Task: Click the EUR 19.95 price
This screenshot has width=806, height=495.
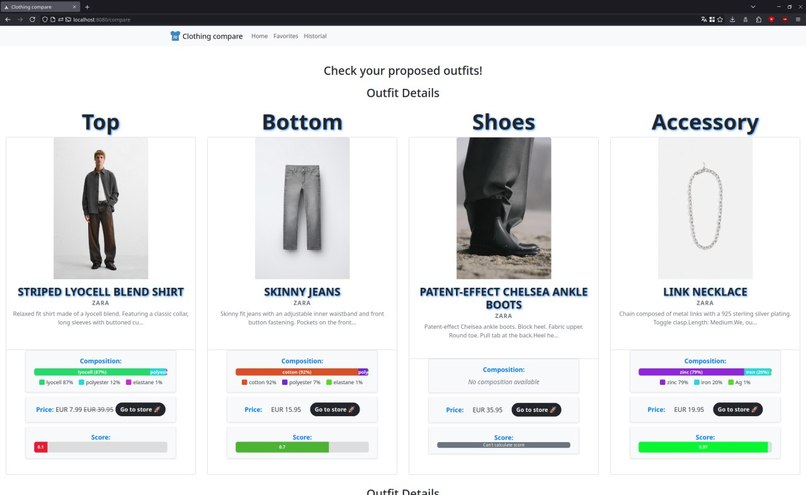Action: [x=689, y=410]
